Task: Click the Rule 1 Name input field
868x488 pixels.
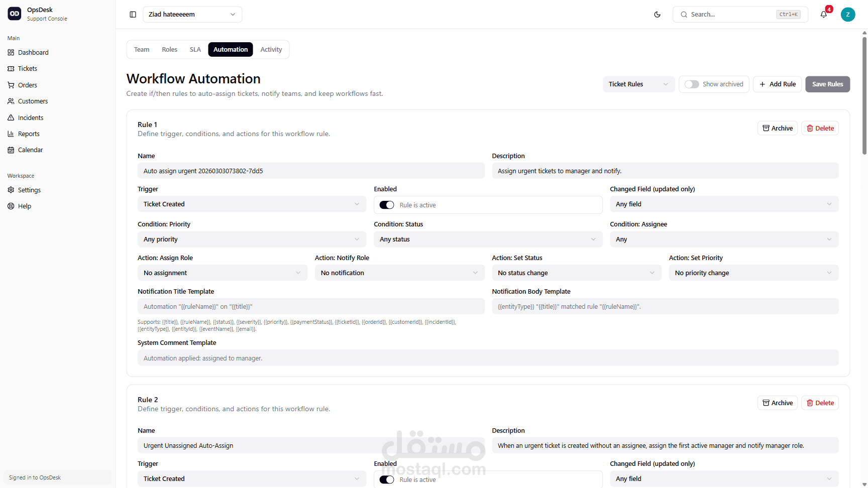Action: (311, 171)
